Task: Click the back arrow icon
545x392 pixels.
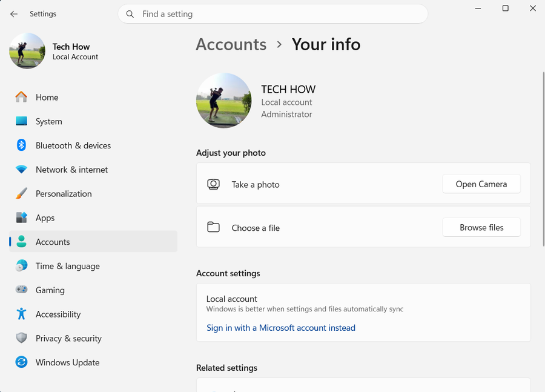Action: coord(14,14)
